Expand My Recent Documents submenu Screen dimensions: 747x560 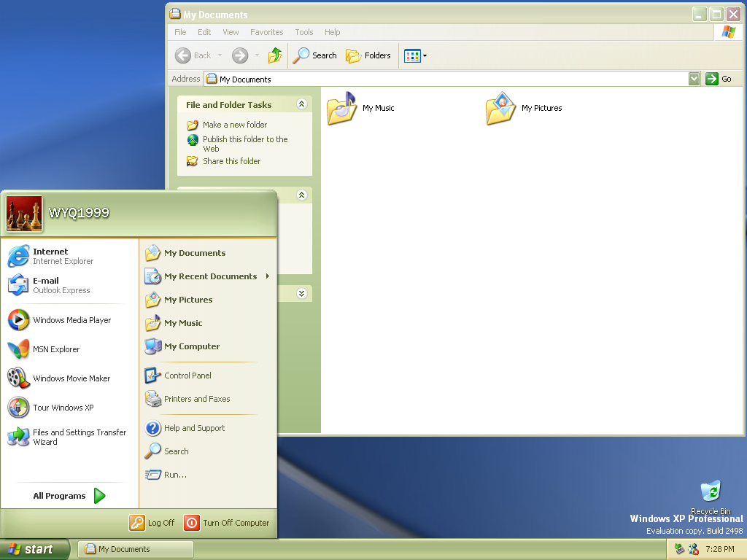coord(210,276)
